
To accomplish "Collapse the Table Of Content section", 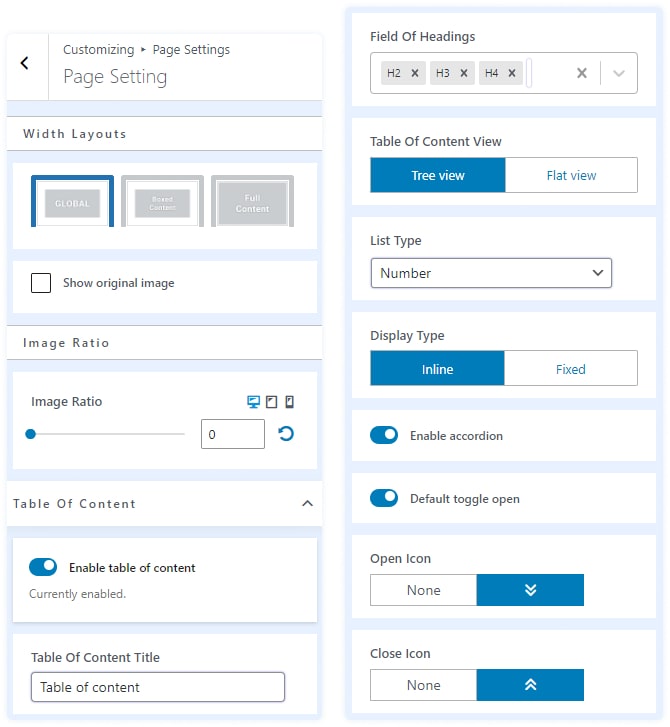I will tap(307, 503).
